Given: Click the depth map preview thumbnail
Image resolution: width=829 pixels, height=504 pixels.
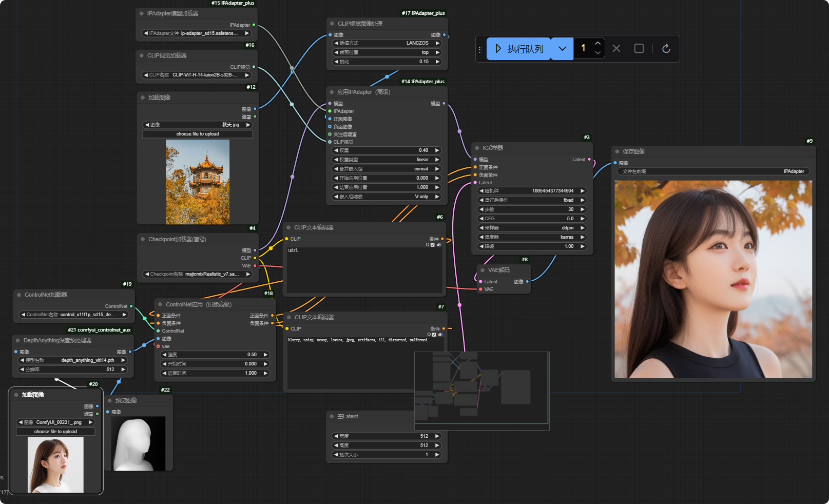Looking at the screenshot, I should click(139, 444).
